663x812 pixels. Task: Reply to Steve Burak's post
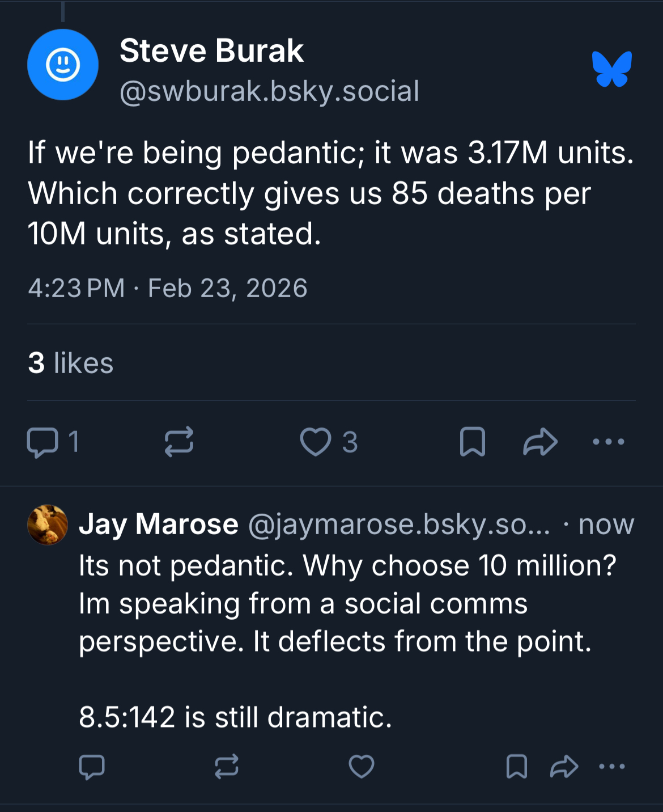coord(42,442)
